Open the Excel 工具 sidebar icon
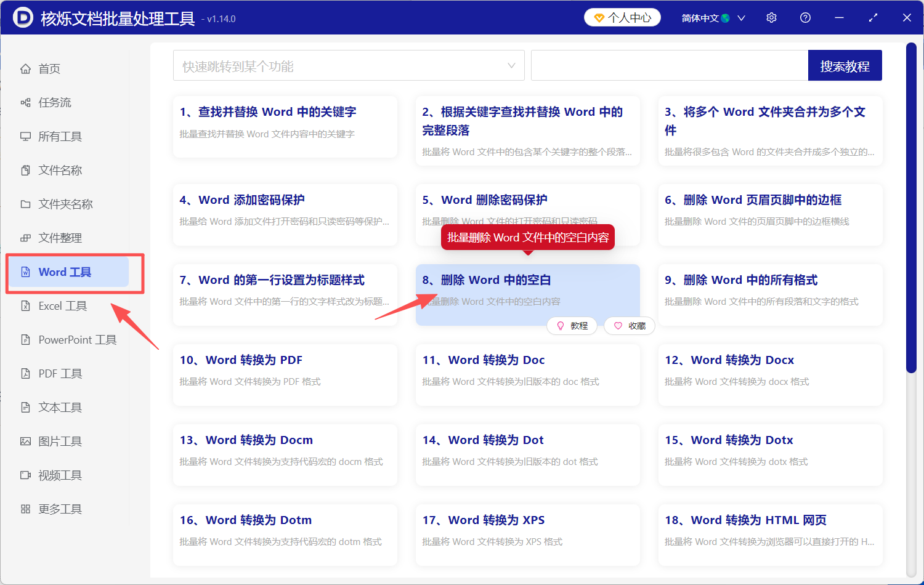Viewport: 924px width, 585px height. pos(26,305)
